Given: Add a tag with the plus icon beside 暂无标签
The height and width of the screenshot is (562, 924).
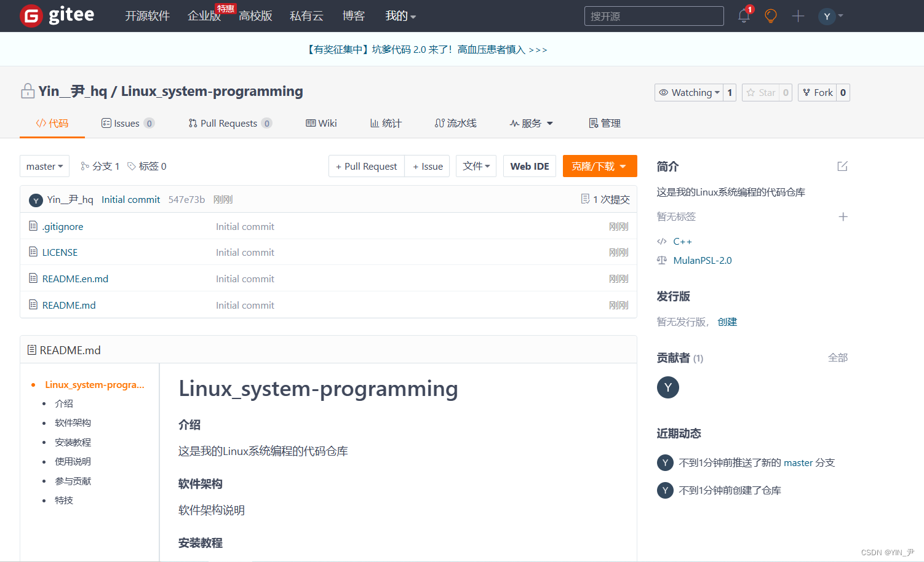Looking at the screenshot, I should [843, 216].
